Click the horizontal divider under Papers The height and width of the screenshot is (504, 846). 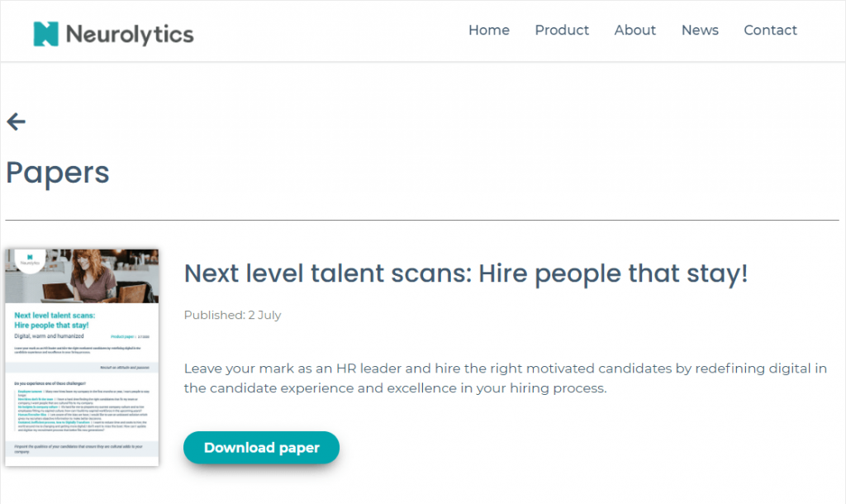tap(423, 221)
